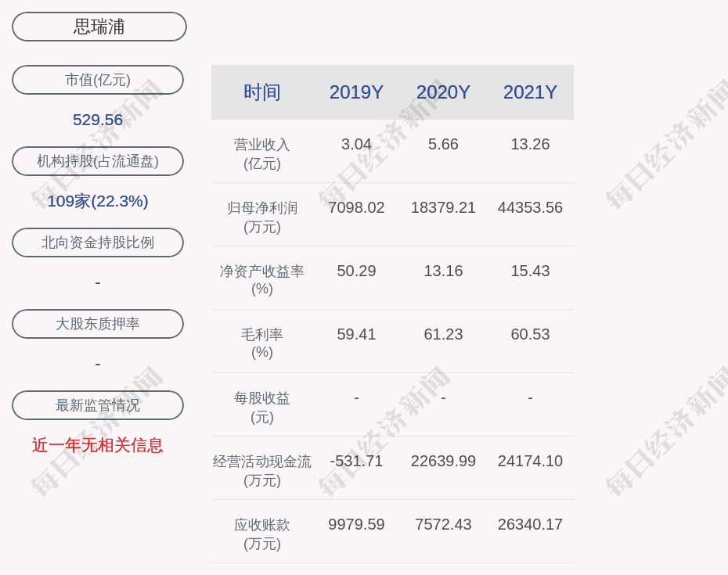Click the 思瑞浦 company name pill
This screenshot has height=575, width=728.
click(99, 27)
